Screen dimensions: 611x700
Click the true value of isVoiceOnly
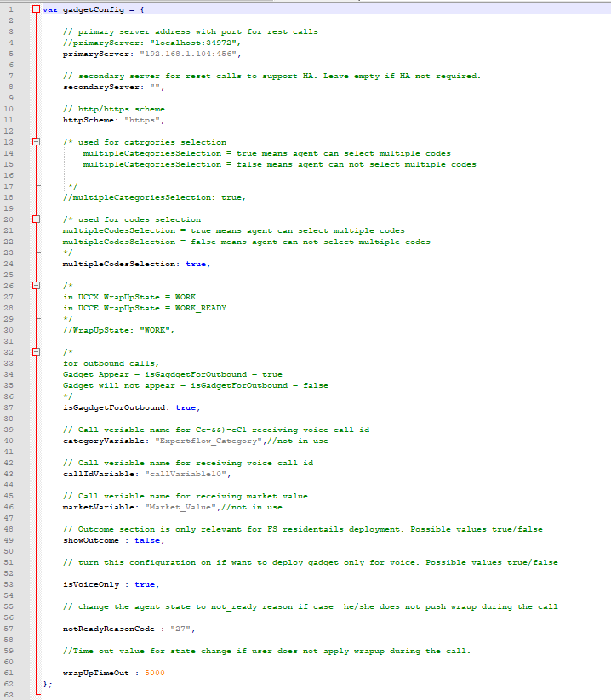pyautogui.click(x=145, y=584)
